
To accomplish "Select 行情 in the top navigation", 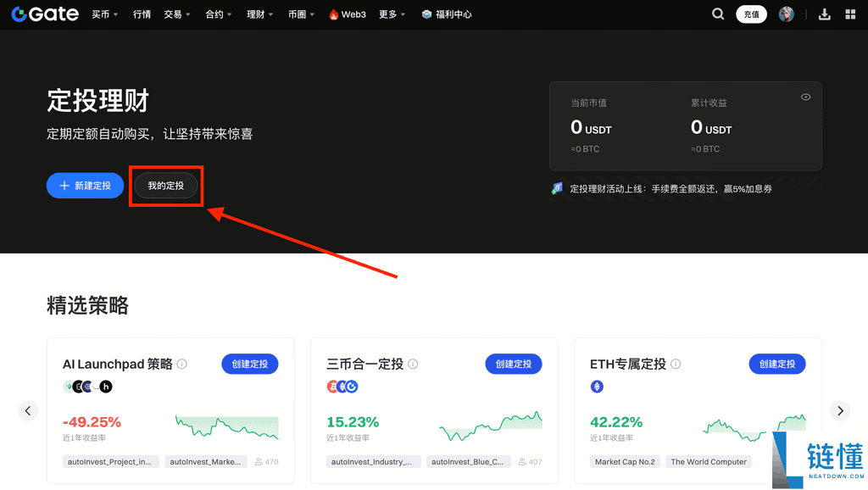I will (142, 14).
